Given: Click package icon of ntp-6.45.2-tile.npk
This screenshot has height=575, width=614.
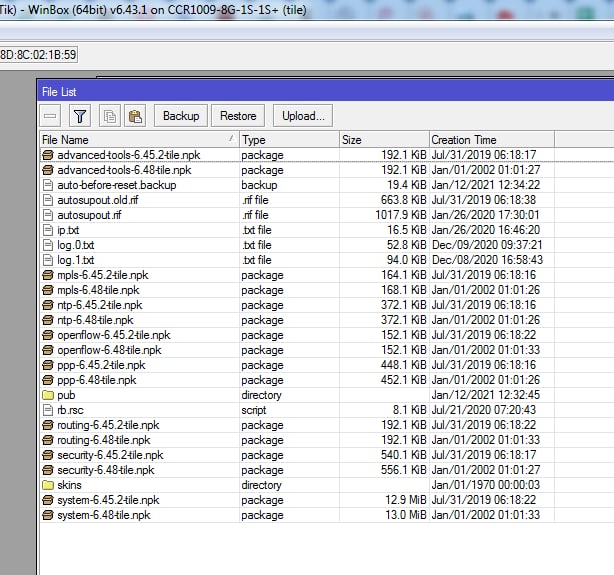Looking at the screenshot, I should [x=48, y=305].
